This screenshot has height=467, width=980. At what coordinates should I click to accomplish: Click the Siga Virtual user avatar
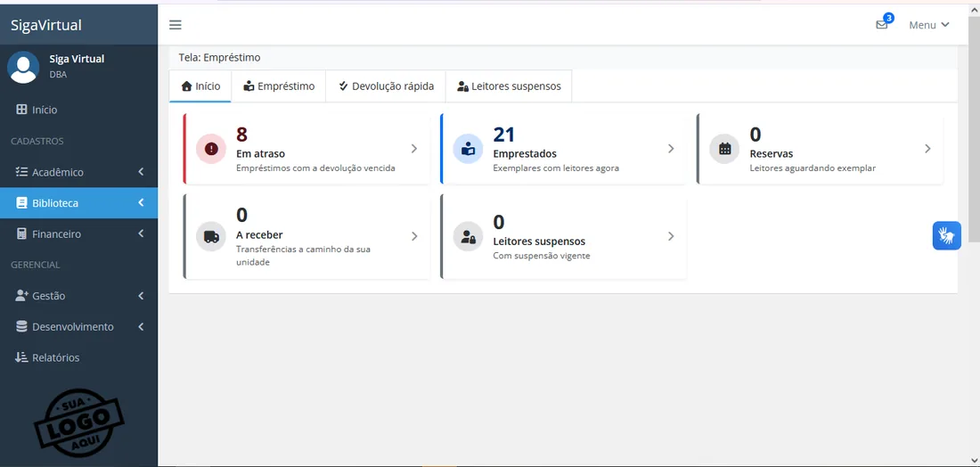click(x=23, y=67)
